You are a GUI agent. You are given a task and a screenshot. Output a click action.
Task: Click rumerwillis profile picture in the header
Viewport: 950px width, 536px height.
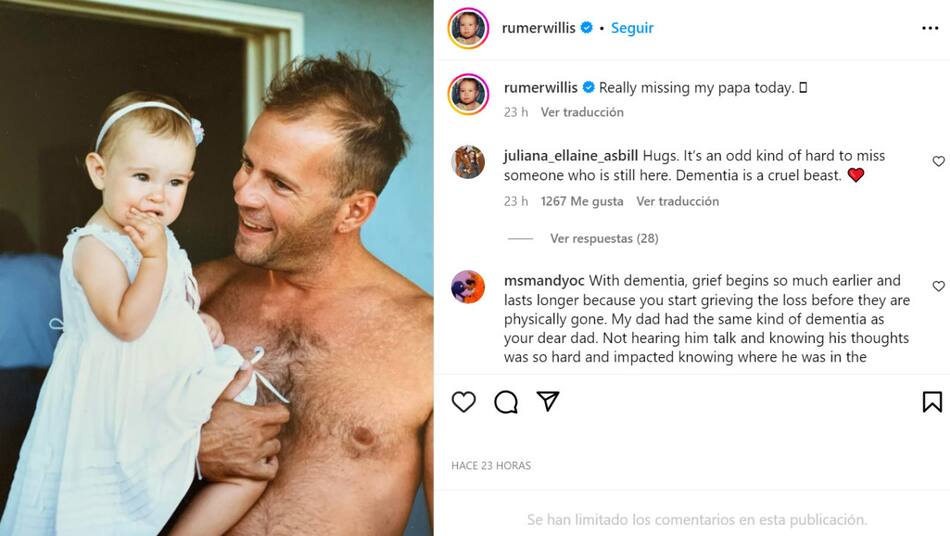(x=468, y=28)
